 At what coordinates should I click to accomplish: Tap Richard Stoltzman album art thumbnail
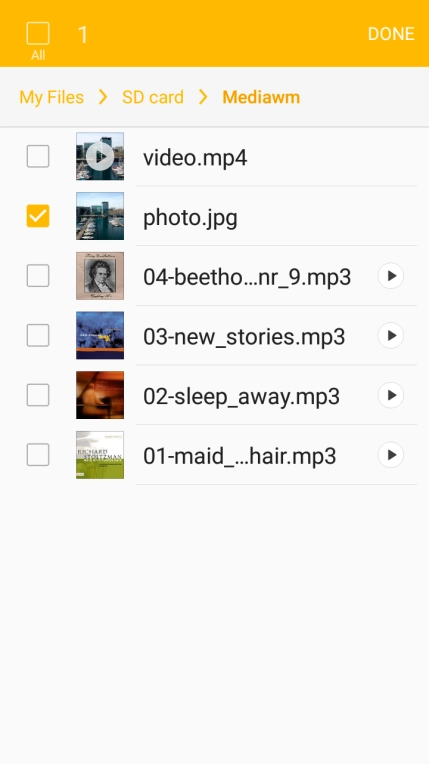[x=100, y=455]
